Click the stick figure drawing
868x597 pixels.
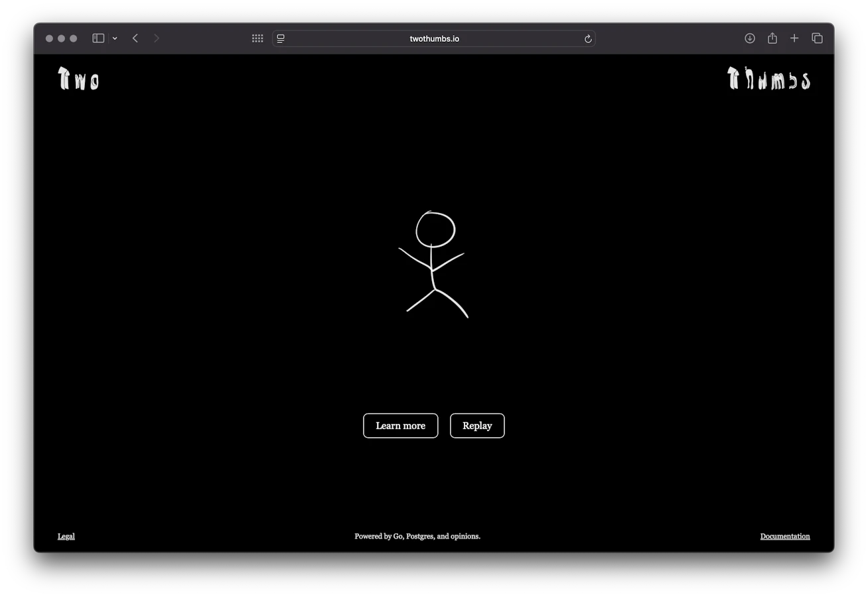click(433, 265)
